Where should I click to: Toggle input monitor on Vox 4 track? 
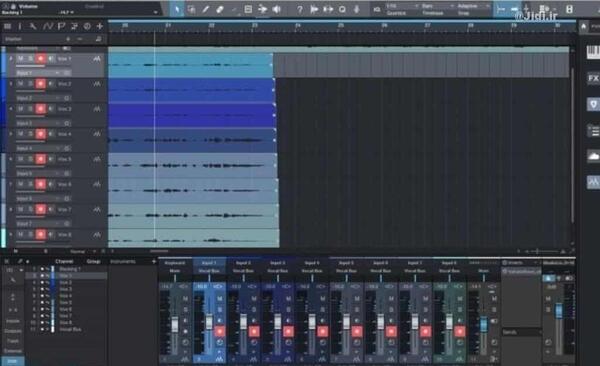pyautogui.click(x=51, y=134)
